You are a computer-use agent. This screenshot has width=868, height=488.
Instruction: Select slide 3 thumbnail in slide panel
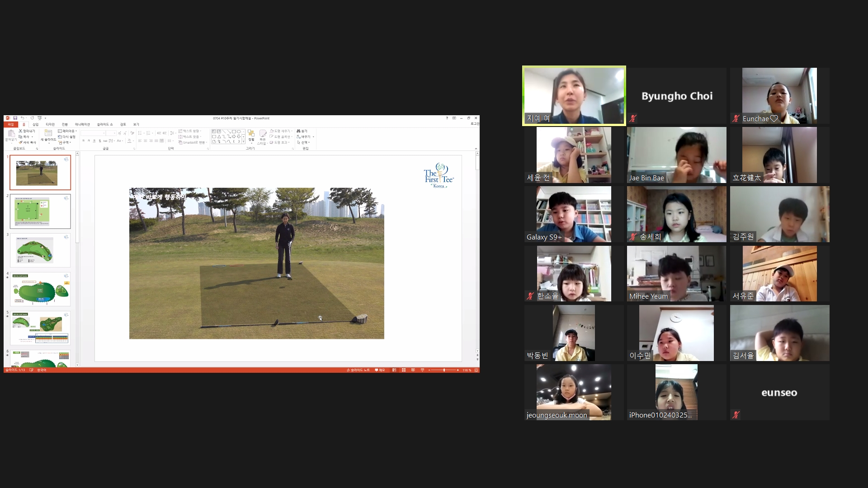tap(40, 251)
